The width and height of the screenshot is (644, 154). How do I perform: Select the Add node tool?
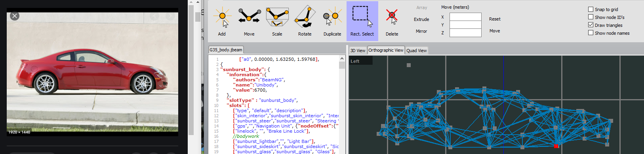point(222,21)
